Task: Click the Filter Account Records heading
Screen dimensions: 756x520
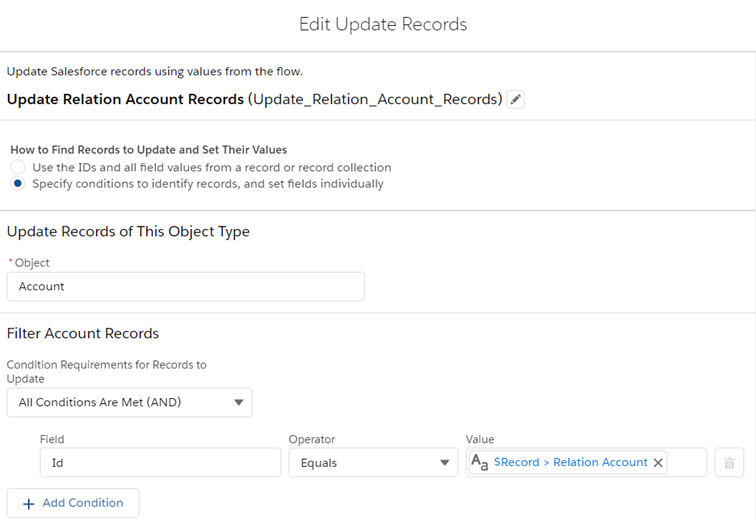Action: coord(83,333)
